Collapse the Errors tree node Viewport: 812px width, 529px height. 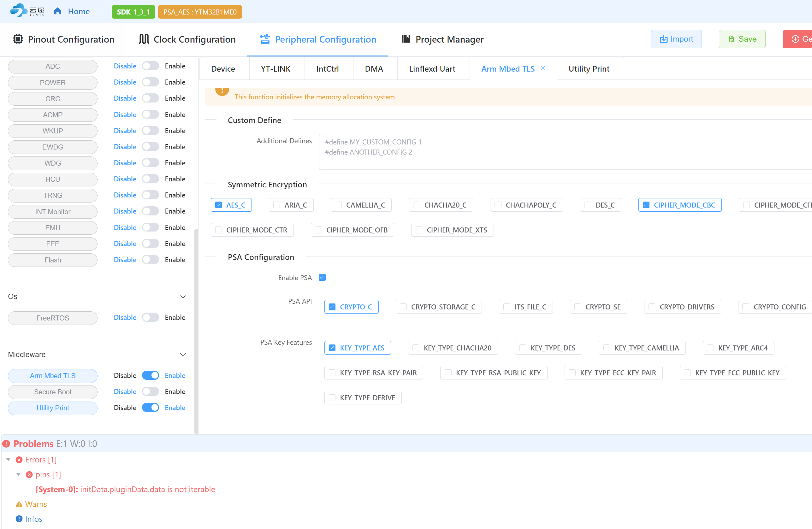click(9, 460)
